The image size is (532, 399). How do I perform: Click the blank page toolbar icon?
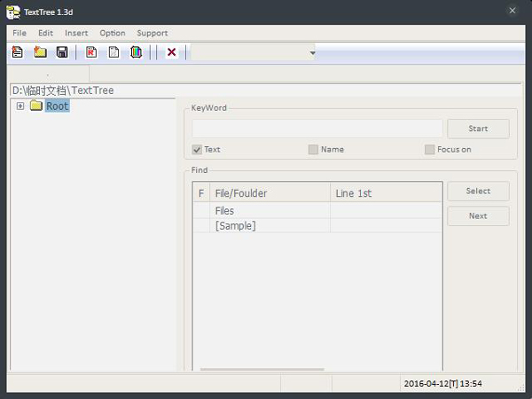[113, 52]
